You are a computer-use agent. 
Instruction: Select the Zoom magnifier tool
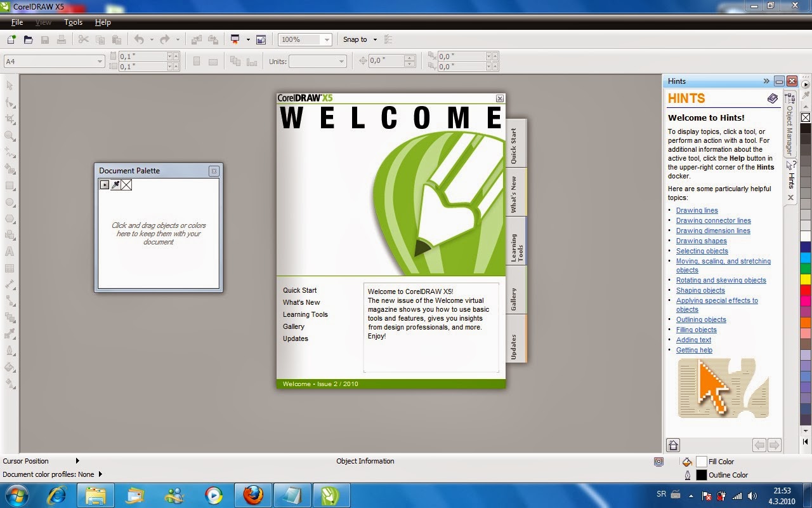point(10,135)
